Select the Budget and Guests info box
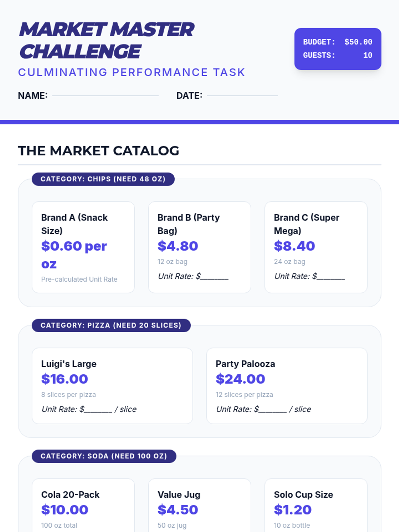 [337, 49]
